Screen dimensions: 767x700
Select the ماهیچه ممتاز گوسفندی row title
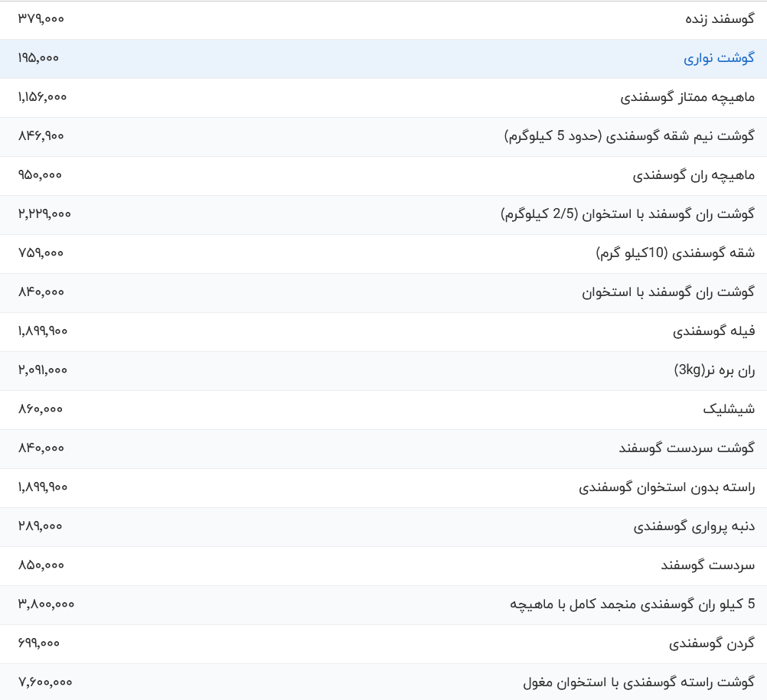[687, 97]
